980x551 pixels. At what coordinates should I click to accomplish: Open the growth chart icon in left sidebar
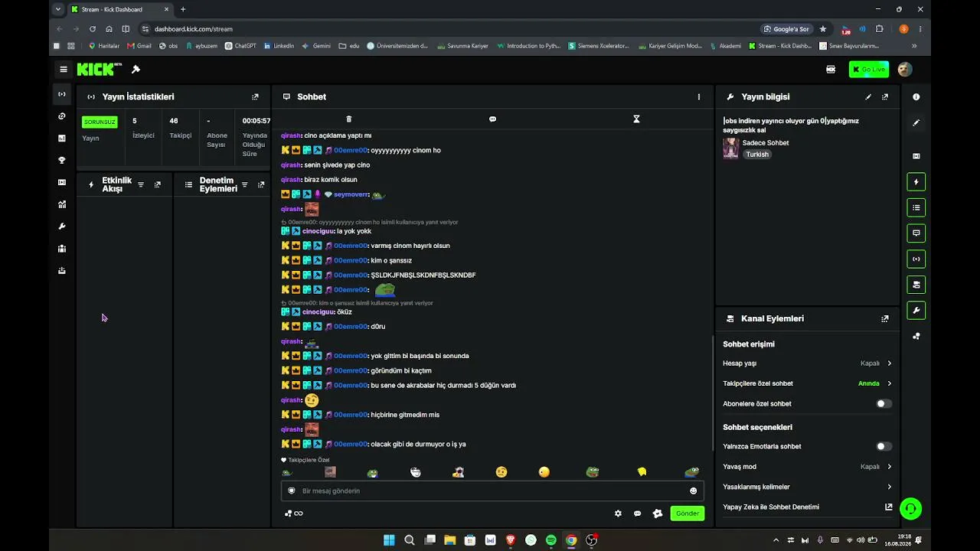(62, 204)
